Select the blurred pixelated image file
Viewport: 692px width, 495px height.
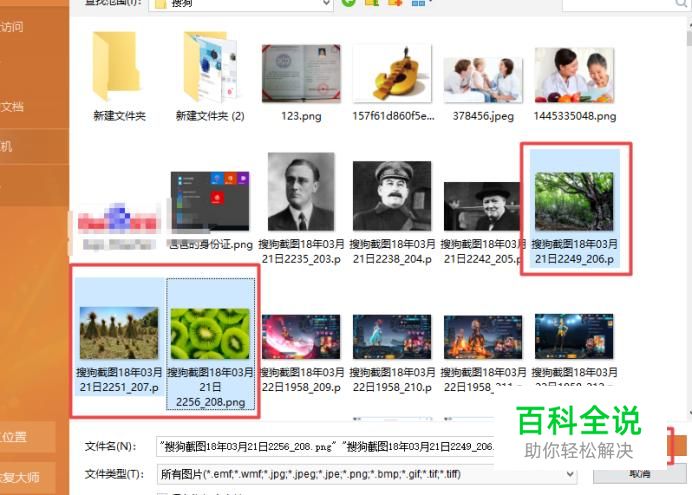(x=118, y=217)
